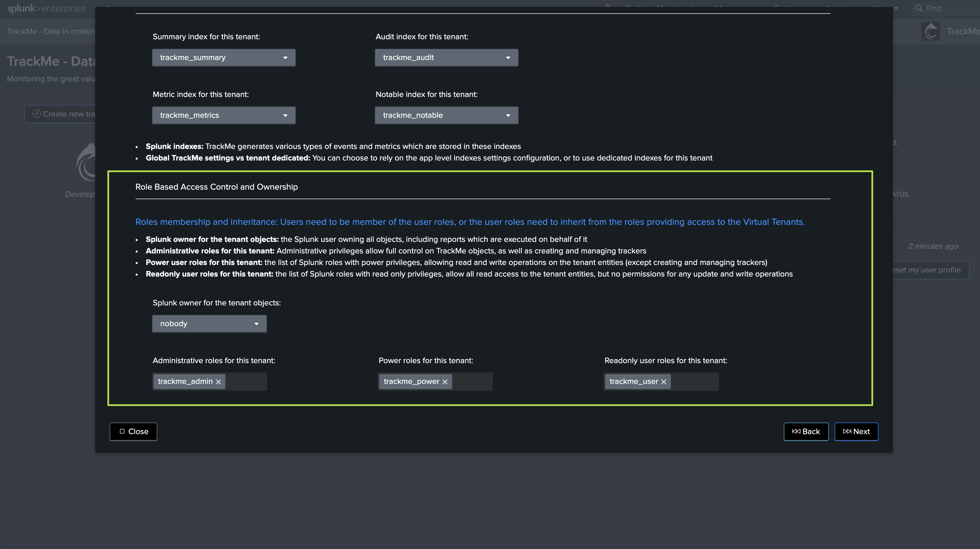This screenshot has width=980, height=549.
Task: Open the Audit index trackme_audit dropdown
Action: point(446,57)
